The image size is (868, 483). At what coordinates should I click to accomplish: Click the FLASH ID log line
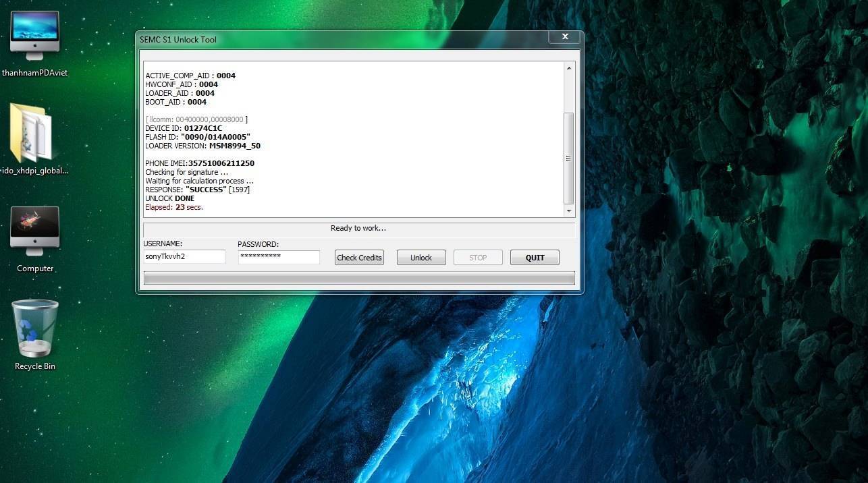coord(198,137)
